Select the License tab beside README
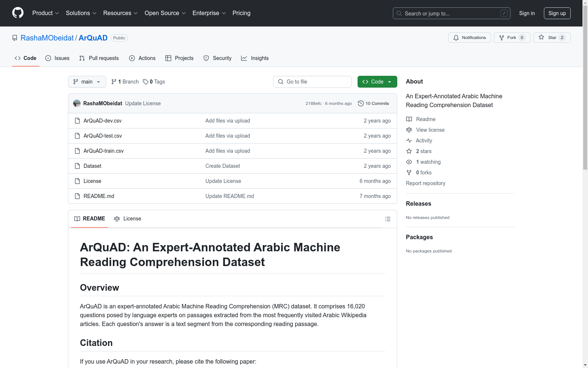 pyautogui.click(x=128, y=219)
